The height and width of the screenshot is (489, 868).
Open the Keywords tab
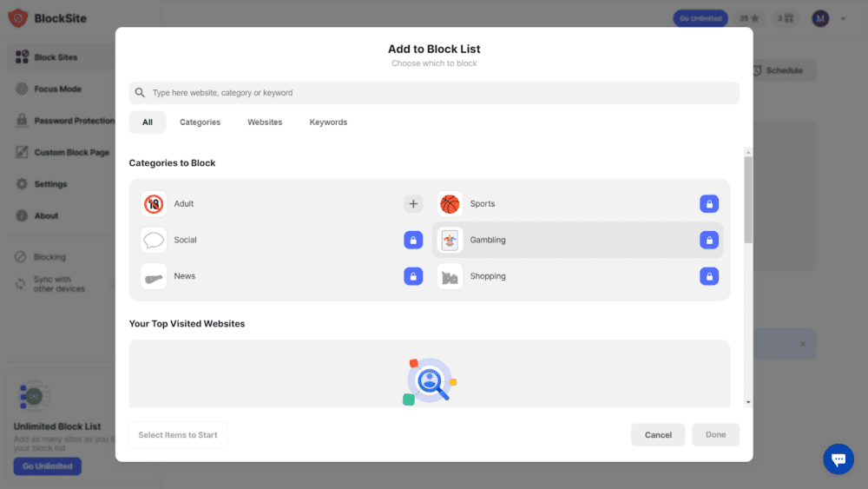tap(328, 122)
